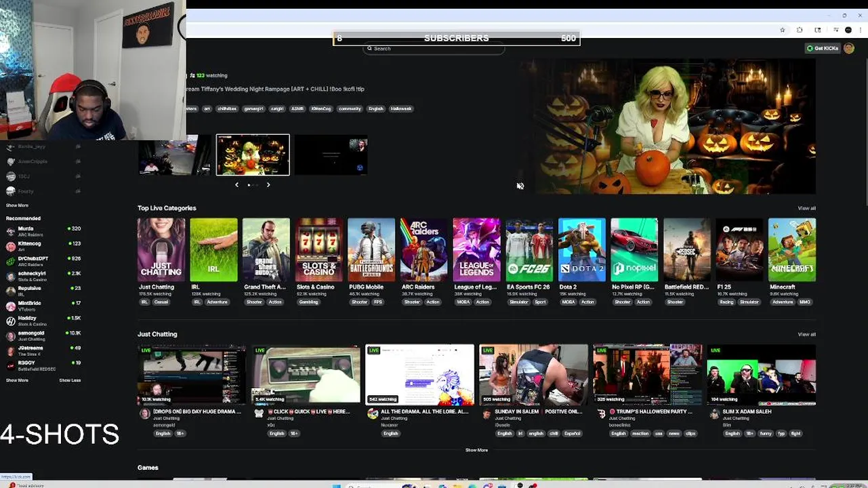868x488 pixels.
Task: Open Grand Theft Auto category cover
Action: 266,249
